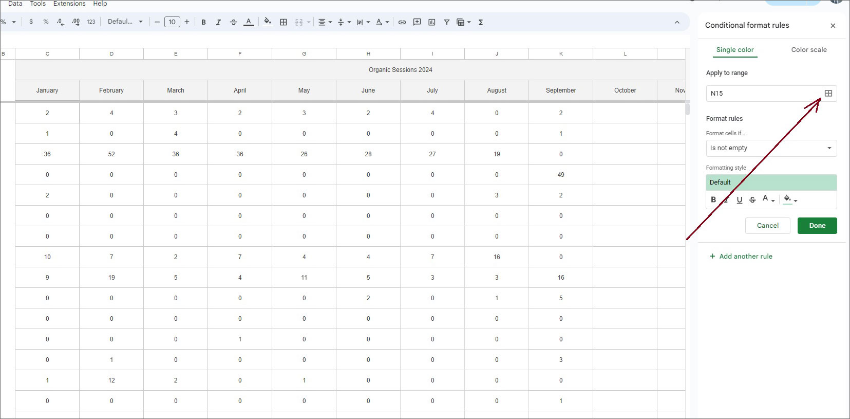The height and width of the screenshot is (419, 850).
Task: Toggle underline in Formatting style row
Action: pos(739,199)
